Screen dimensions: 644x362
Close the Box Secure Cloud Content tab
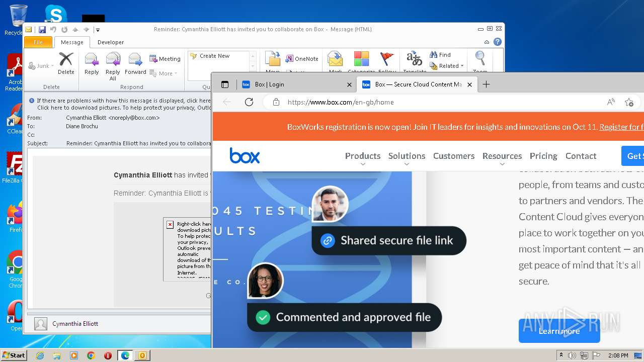(x=469, y=84)
